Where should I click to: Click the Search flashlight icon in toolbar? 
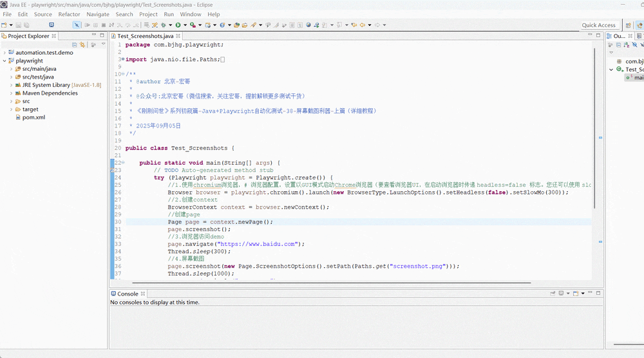253,25
